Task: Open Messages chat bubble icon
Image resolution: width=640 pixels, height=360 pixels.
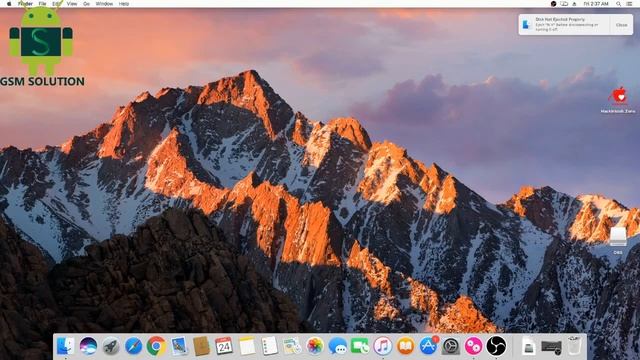Action: [x=338, y=346]
